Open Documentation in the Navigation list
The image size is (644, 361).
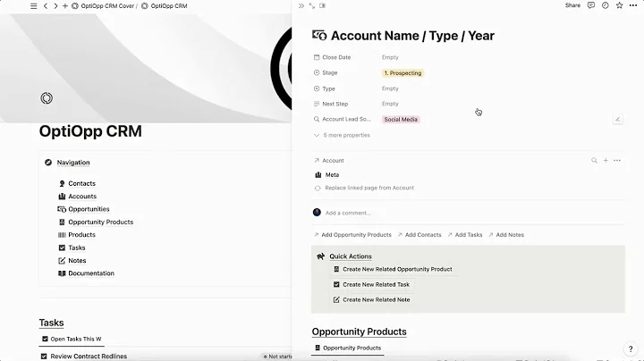pyautogui.click(x=86, y=273)
